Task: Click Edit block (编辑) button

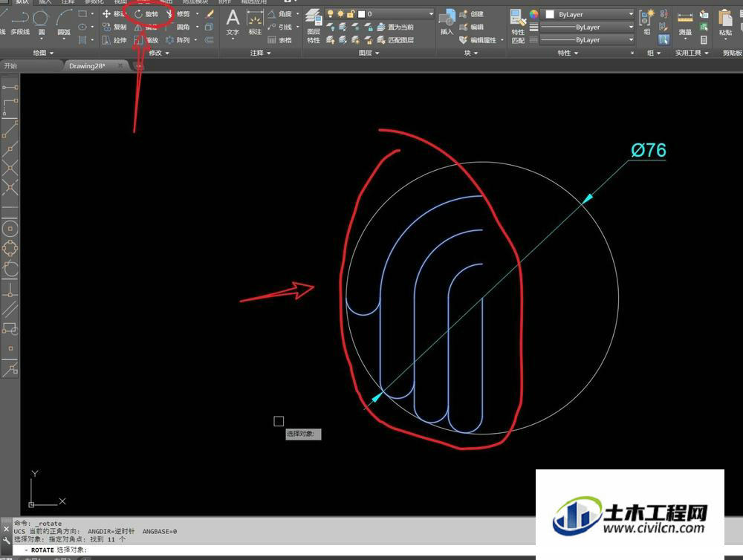Action: point(472,27)
